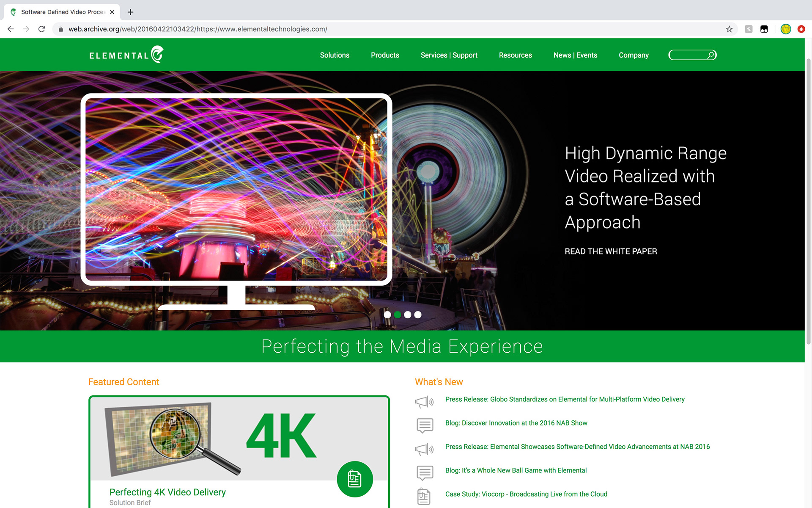Screen dimensions: 812x508
Task: Click the browser forward arrow
Action: pos(26,29)
